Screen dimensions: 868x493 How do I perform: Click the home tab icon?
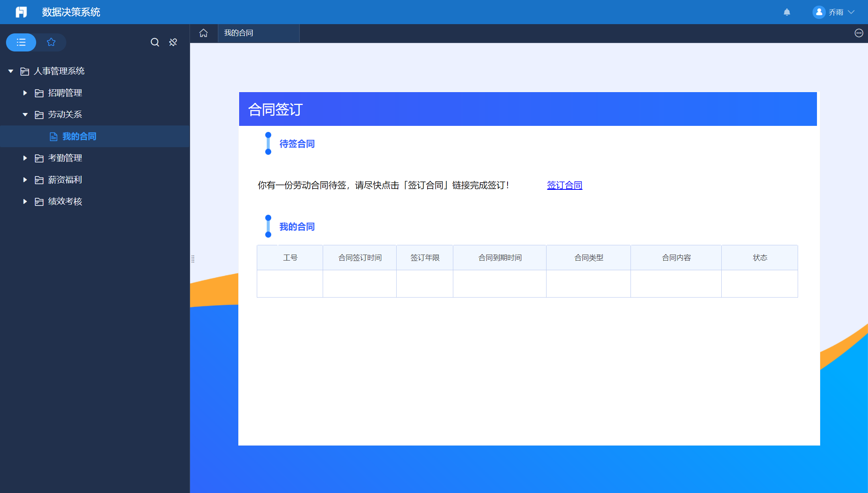pos(203,33)
